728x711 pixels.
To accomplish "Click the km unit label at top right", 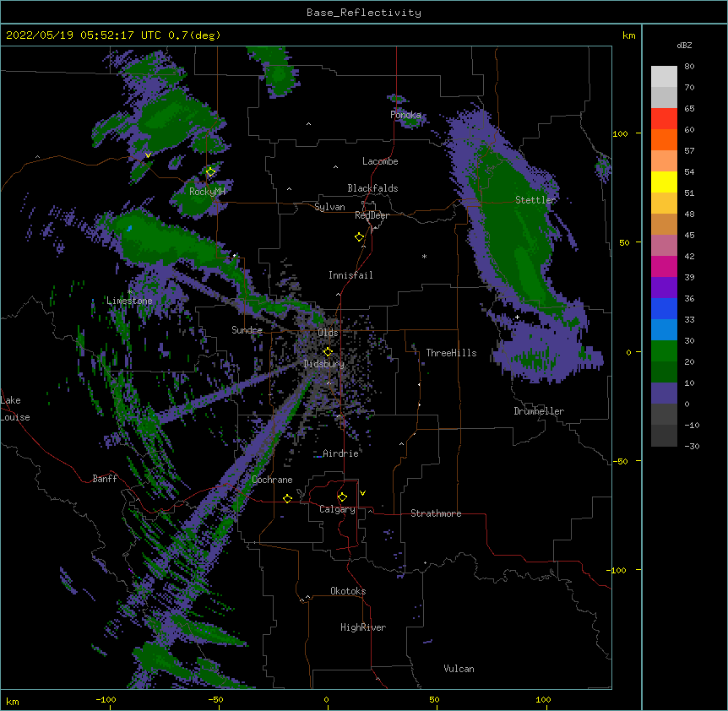I will click(x=628, y=35).
